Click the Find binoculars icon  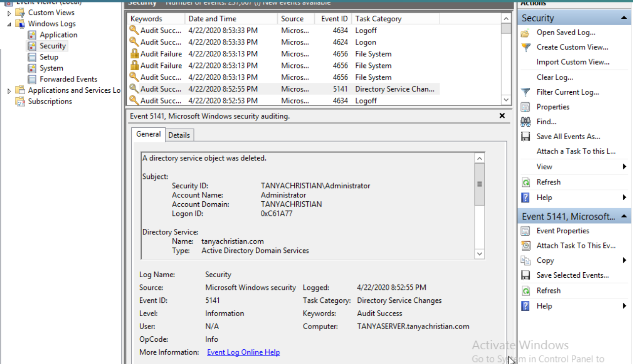tap(525, 122)
